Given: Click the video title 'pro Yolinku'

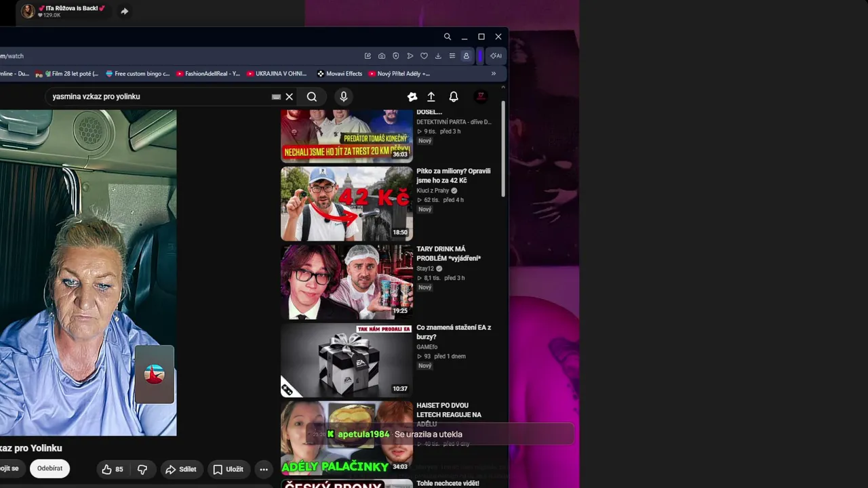Looking at the screenshot, I should click(31, 448).
